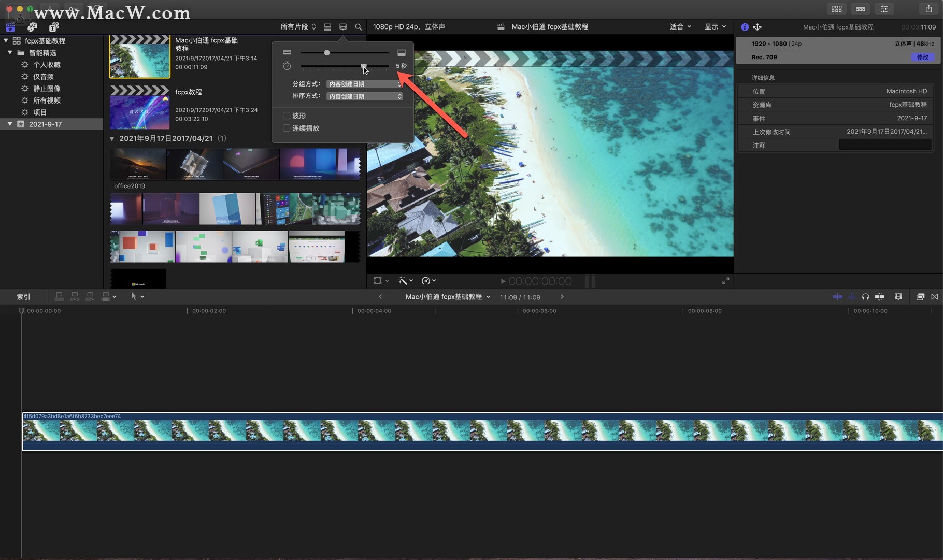This screenshot has height=560, width=943.
Task: Toggle audio skimming in timeline
Action: pyautogui.click(x=852, y=297)
